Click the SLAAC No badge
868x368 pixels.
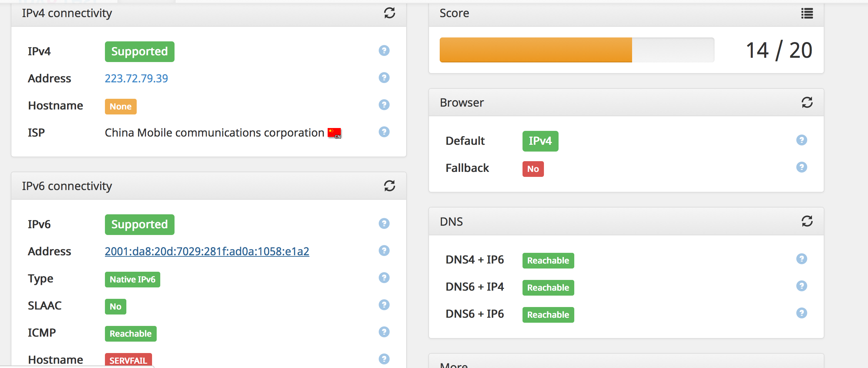pyautogui.click(x=116, y=307)
